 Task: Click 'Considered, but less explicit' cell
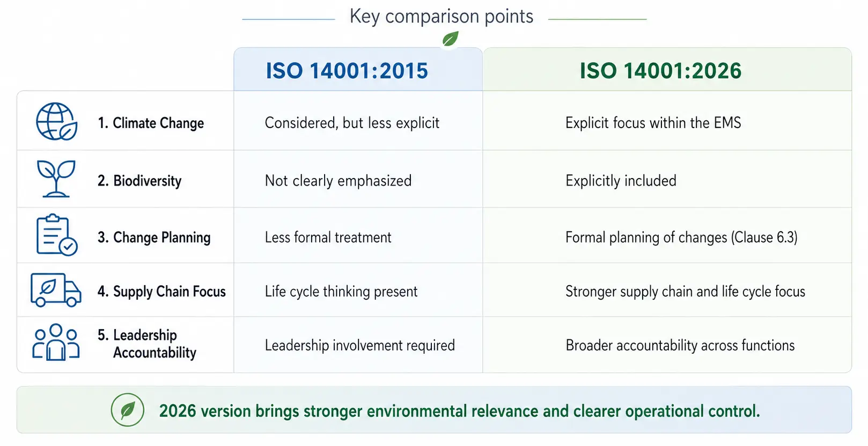pyautogui.click(x=352, y=123)
